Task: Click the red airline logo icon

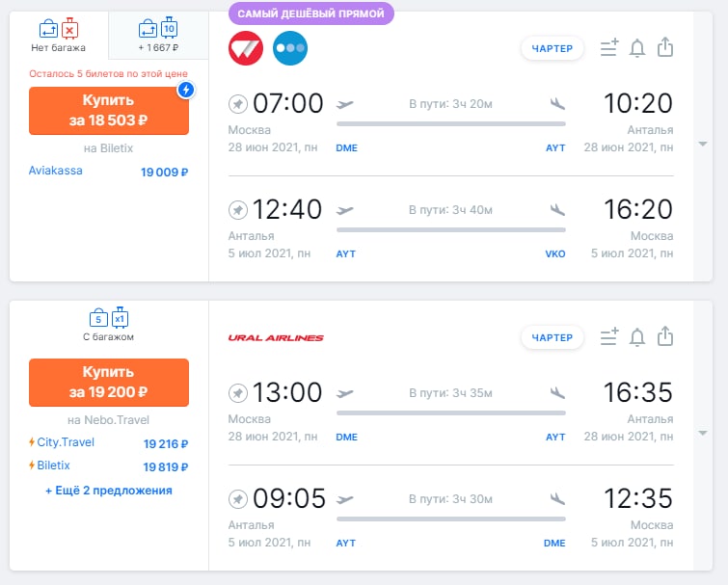Action: (246, 48)
